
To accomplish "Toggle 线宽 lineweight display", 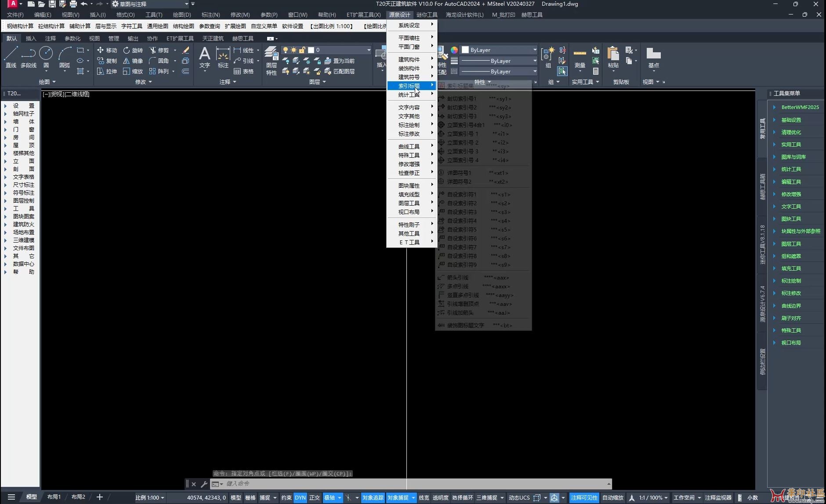I will pos(424,497).
